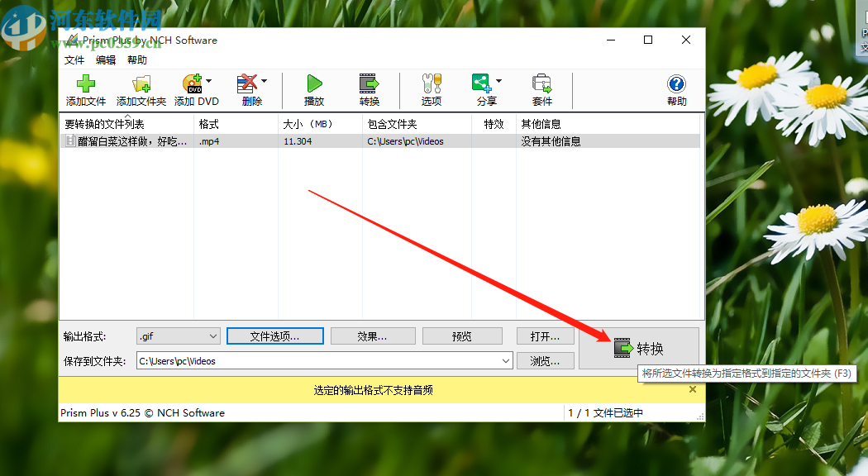
Task: Click the 1 / 1 文件已选中 status text
Action: coord(606,413)
